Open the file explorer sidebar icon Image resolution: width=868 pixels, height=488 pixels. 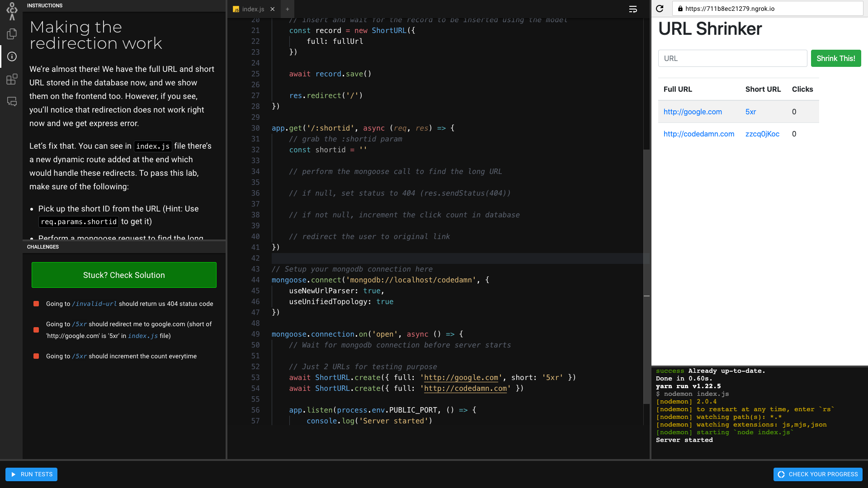tap(12, 34)
